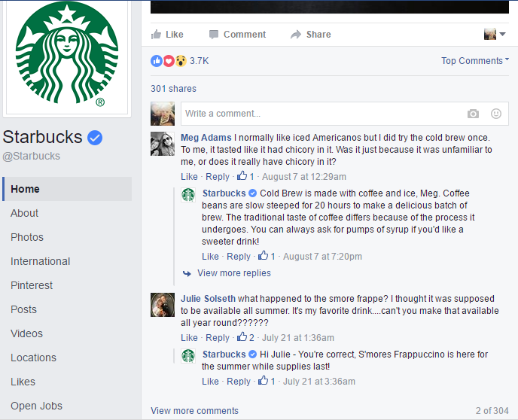Viewport: 518px width, 420px height.
Task: Click the Write a comment field
Action: pyautogui.click(x=345, y=114)
